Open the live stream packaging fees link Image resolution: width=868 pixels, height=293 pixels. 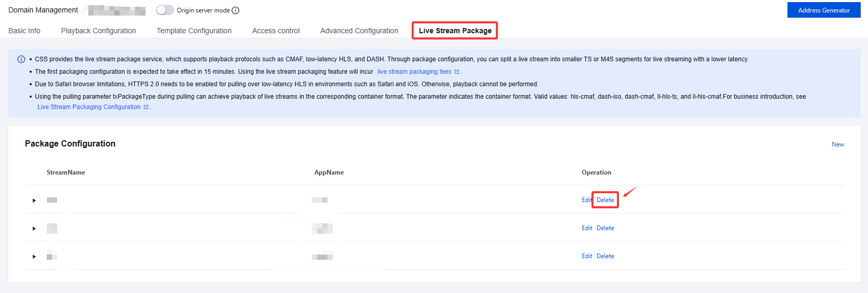414,72
